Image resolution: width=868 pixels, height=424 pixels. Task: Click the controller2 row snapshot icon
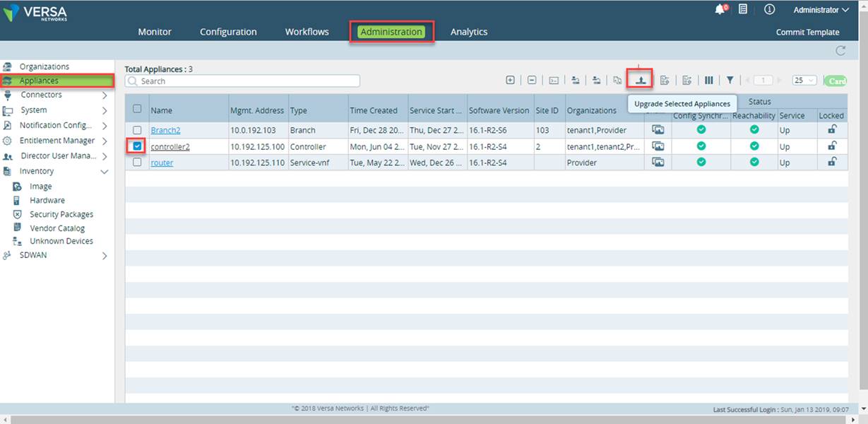tap(658, 146)
